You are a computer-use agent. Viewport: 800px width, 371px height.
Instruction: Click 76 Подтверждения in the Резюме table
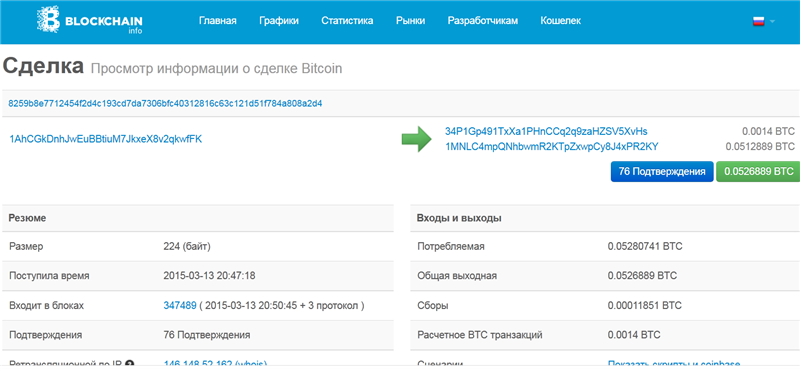[207, 335]
